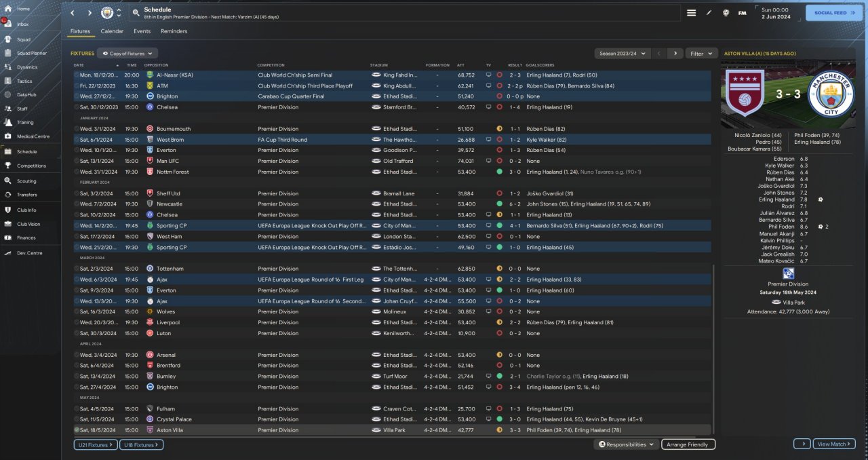Switch to the Fixtures tab
Image resolution: width=868 pixels, height=460 pixels.
[80, 31]
